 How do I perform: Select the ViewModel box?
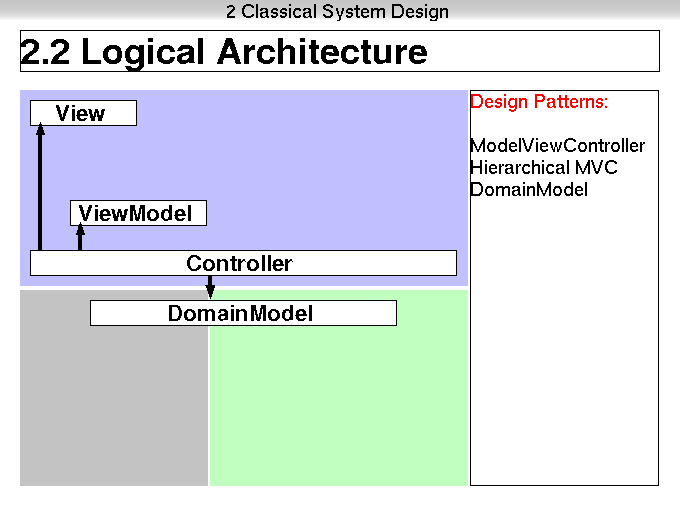138,213
